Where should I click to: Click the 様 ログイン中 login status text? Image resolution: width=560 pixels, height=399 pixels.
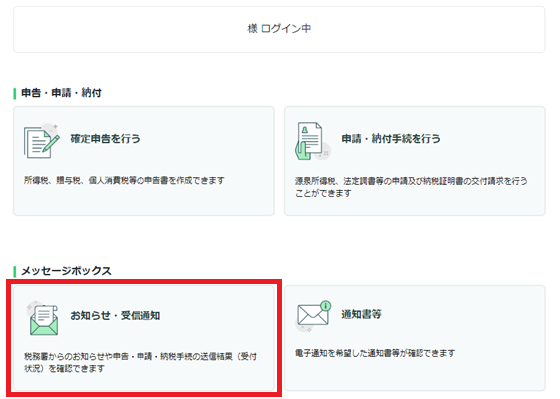coord(279,29)
